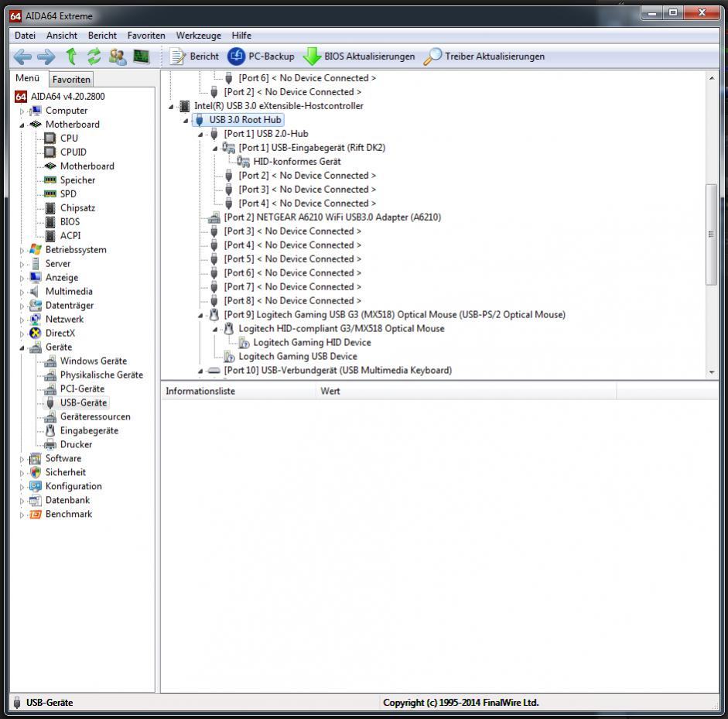
Task: Collapse the Port 9 Logitech mouse node
Action: pyautogui.click(x=200, y=315)
